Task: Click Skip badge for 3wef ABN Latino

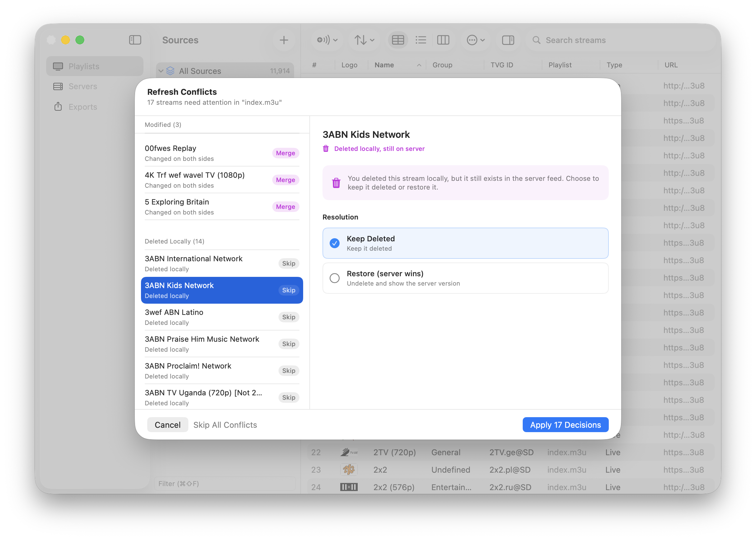Action: pos(288,317)
